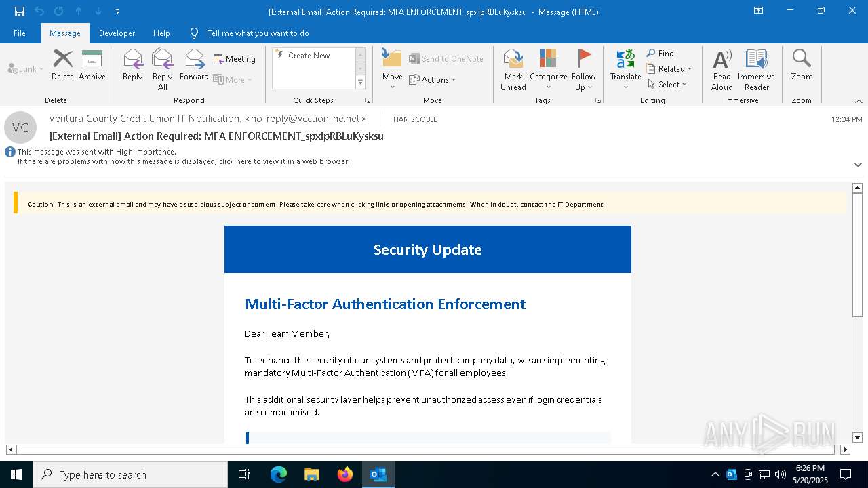
Task: Open the Quick Steps dialog launcher
Action: click(x=368, y=100)
